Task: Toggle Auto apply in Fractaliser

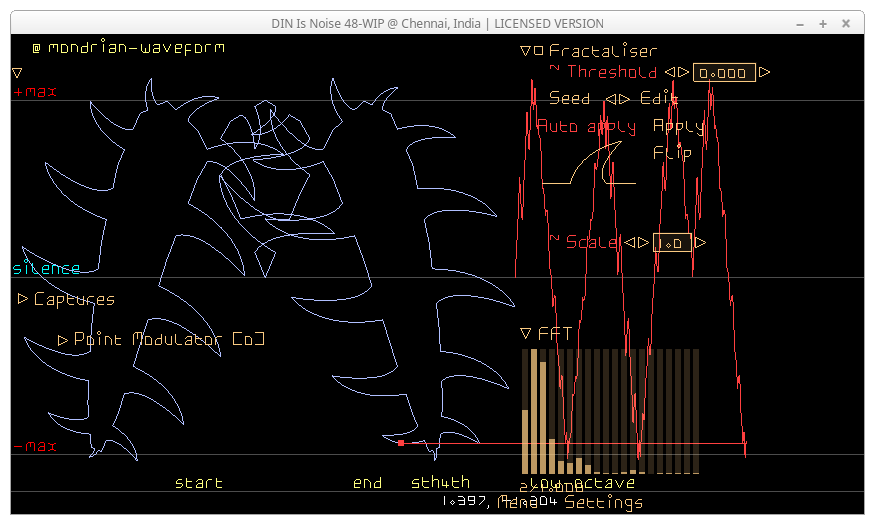Action: pyautogui.click(x=586, y=126)
